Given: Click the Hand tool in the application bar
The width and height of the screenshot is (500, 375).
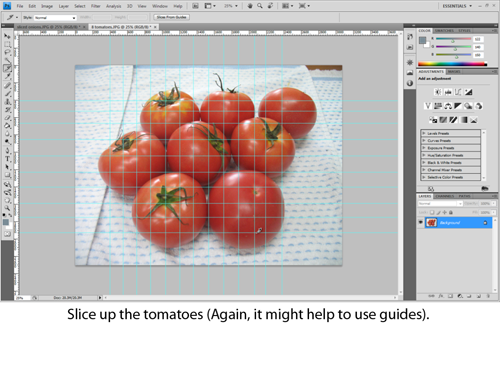Looking at the screenshot, I should (250, 6).
